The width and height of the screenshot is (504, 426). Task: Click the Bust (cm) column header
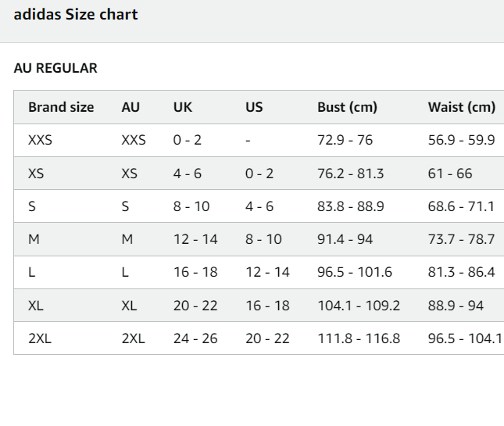click(x=347, y=107)
